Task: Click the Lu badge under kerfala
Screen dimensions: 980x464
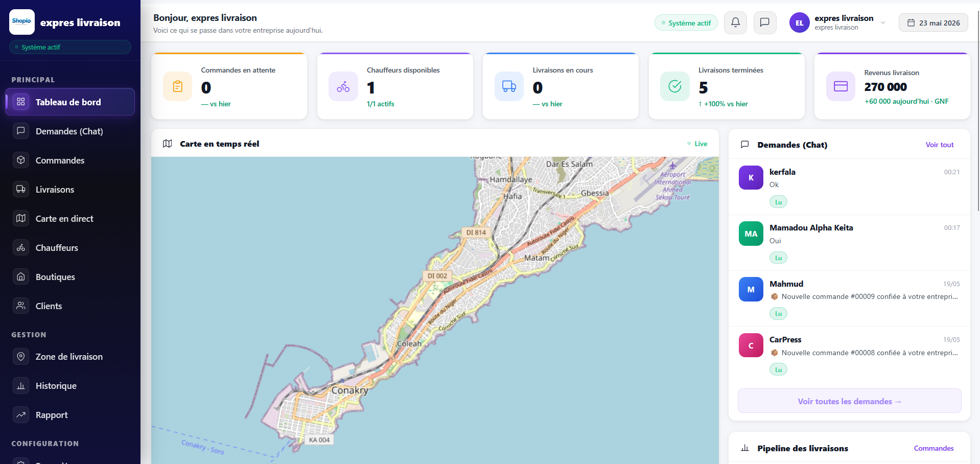Action: 778,202
